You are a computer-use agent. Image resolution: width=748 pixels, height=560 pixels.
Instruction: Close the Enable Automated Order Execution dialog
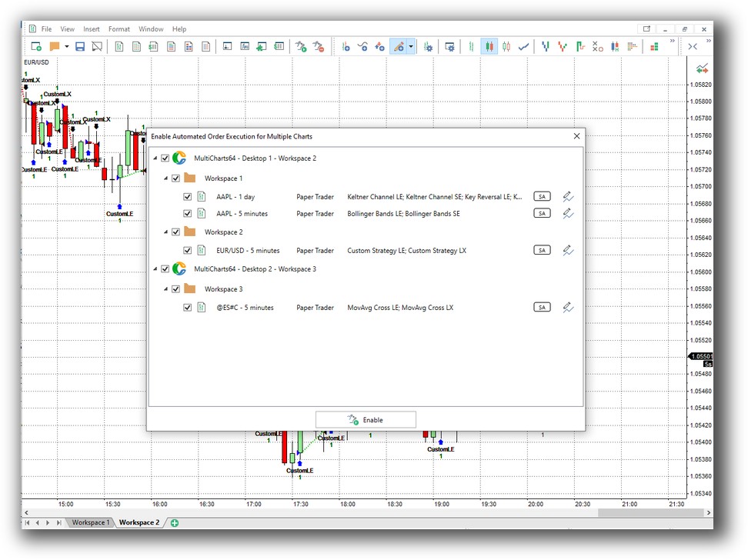click(x=576, y=136)
